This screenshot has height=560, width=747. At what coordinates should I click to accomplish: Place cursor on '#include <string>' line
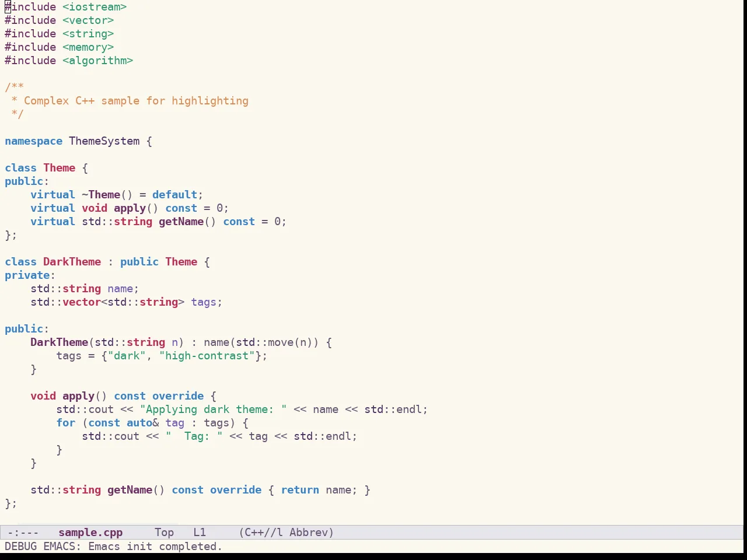[x=60, y=34]
